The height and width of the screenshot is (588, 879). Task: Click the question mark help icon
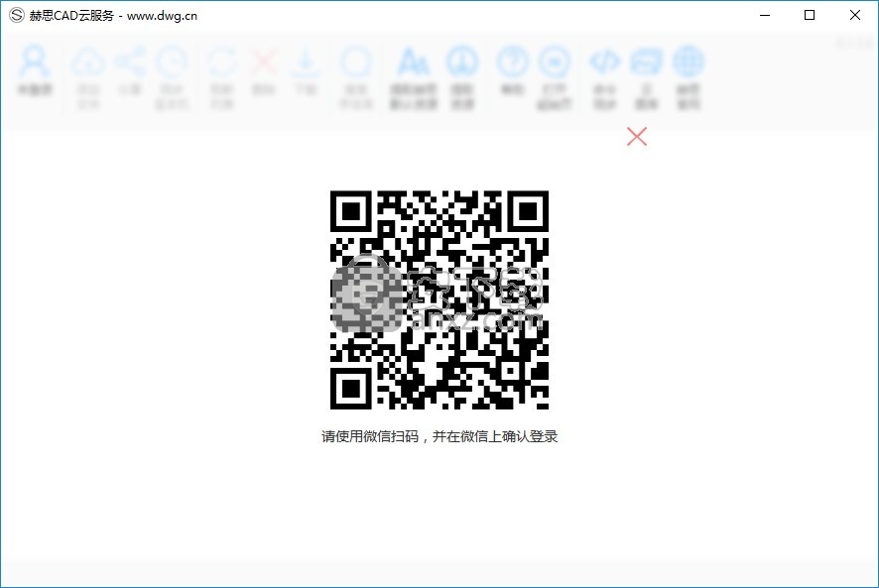512,62
